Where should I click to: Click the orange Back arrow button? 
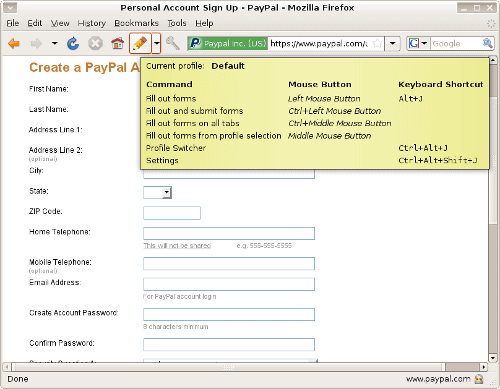coord(14,43)
